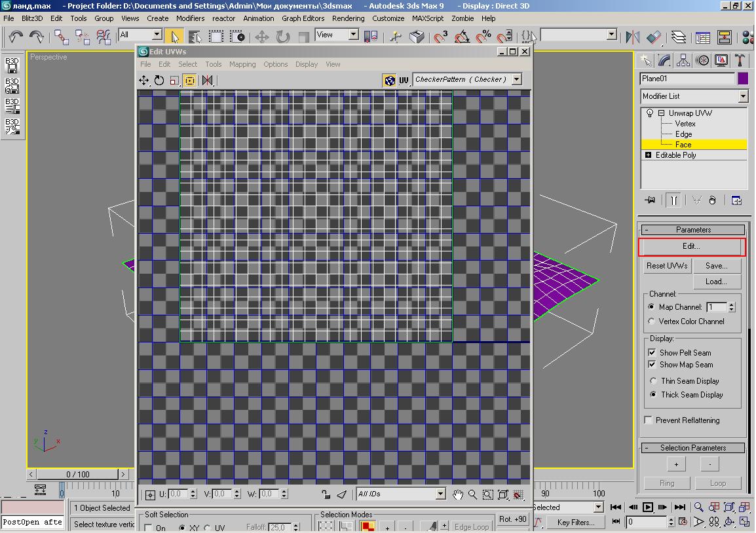The image size is (756, 533).
Task: Expand the Editable Poly stack entry
Action: pyautogui.click(x=649, y=155)
